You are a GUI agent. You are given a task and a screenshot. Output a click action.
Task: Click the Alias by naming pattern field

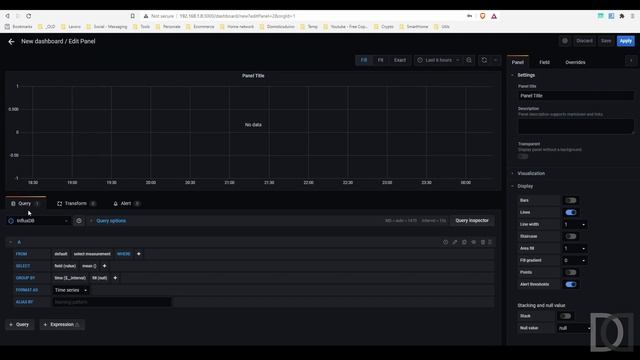[x=112, y=302]
